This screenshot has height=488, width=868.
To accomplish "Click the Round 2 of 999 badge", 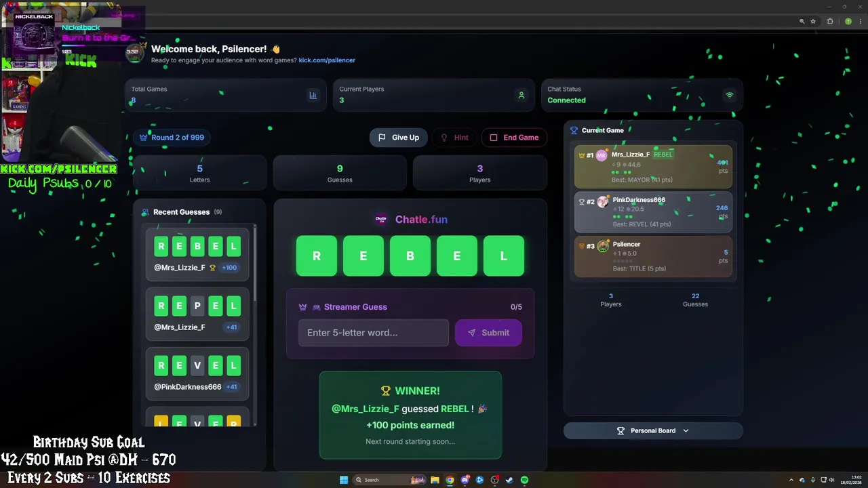I will 172,138.
